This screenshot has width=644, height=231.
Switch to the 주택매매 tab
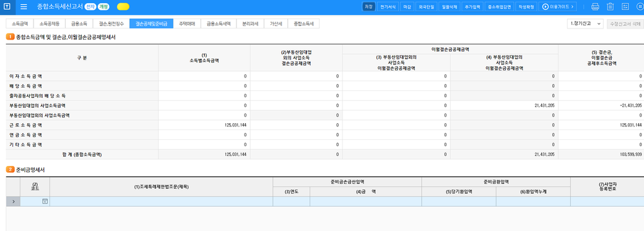point(187,24)
